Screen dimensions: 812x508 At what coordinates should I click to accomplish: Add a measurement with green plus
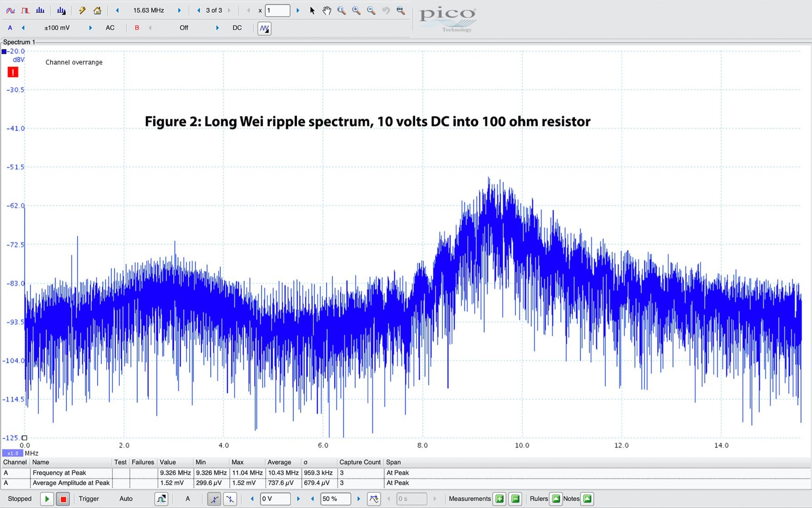(500, 499)
